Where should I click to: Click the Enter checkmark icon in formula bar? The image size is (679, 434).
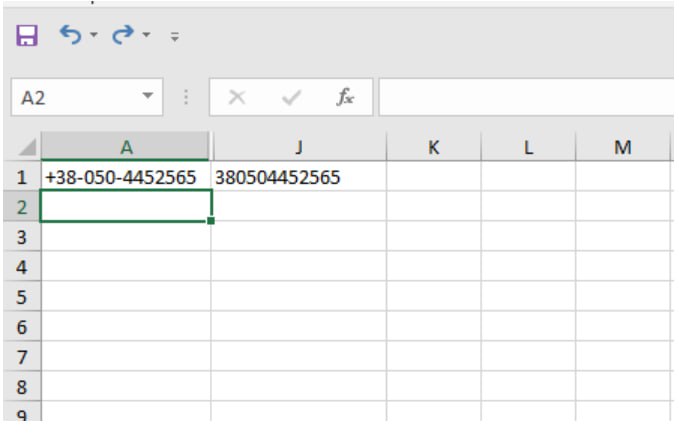click(x=292, y=97)
